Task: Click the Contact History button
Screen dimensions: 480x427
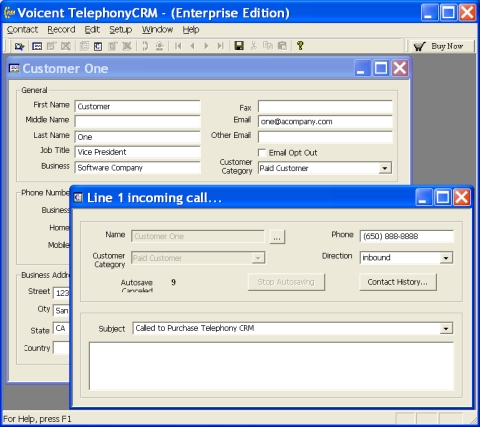Action: (x=397, y=282)
